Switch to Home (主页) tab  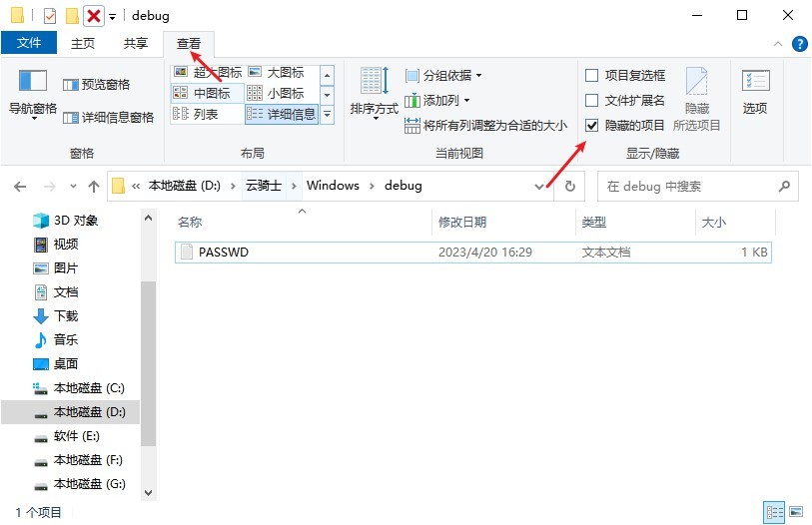point(83,44)
